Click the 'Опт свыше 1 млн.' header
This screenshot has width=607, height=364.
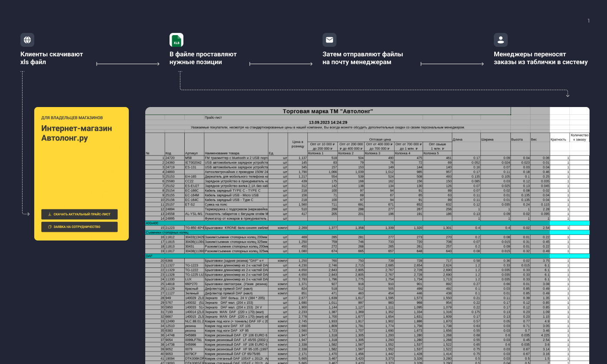(437, 146)
